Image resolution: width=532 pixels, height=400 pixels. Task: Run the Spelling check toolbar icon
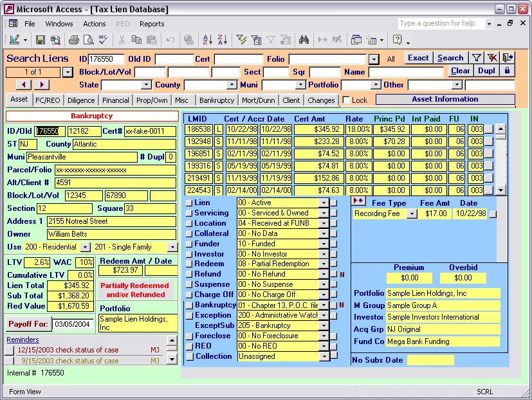pos(103,40)
